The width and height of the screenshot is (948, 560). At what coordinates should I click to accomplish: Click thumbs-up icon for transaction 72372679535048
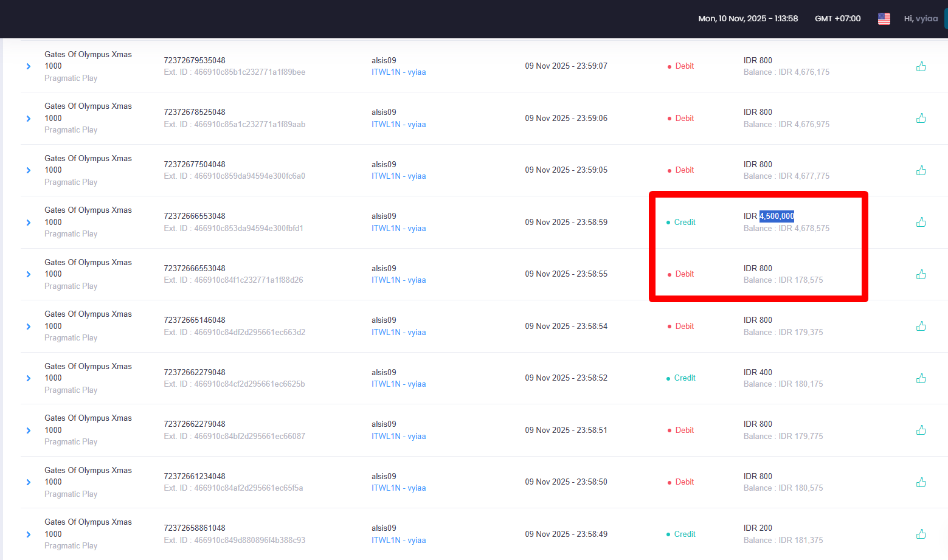[921, 66]
